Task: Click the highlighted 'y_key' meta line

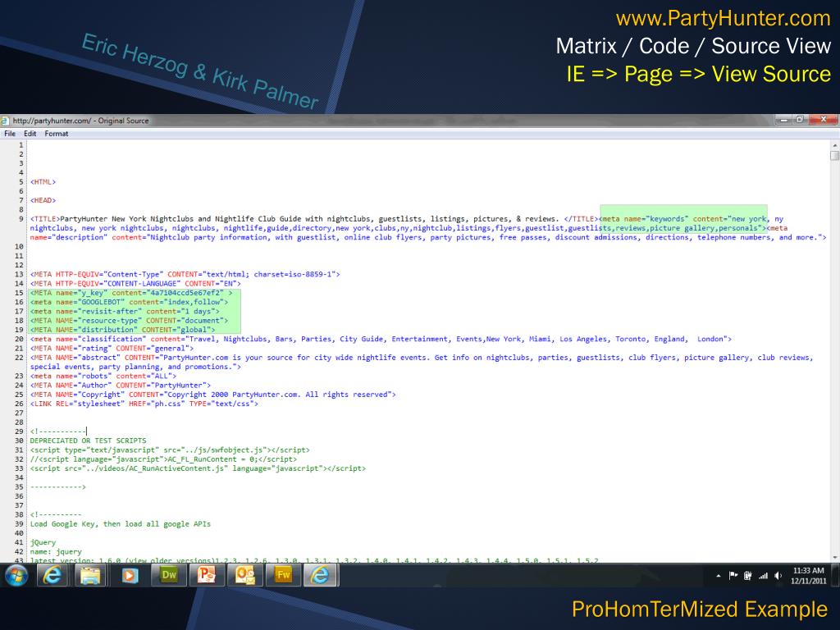Action: click(131, 293)
